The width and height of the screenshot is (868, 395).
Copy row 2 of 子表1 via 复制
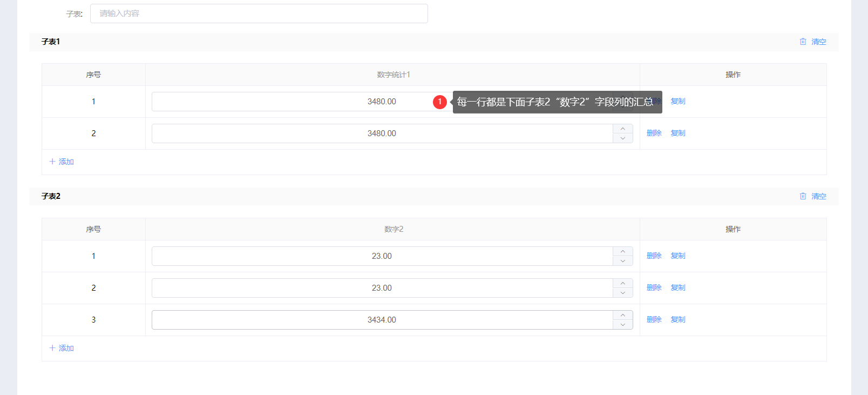[678, 133]
